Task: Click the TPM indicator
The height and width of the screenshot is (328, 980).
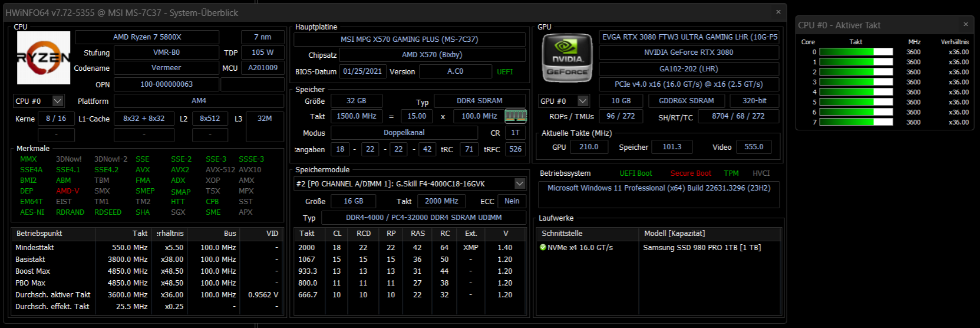Action: (731, 173)
